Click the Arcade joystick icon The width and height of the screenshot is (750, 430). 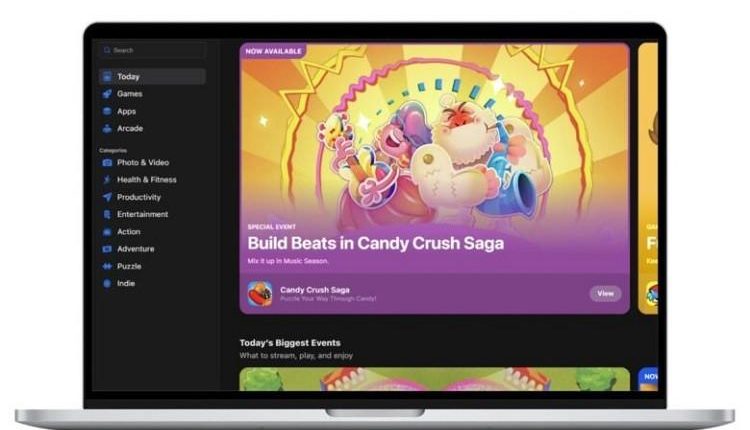(x=107, y=128)
